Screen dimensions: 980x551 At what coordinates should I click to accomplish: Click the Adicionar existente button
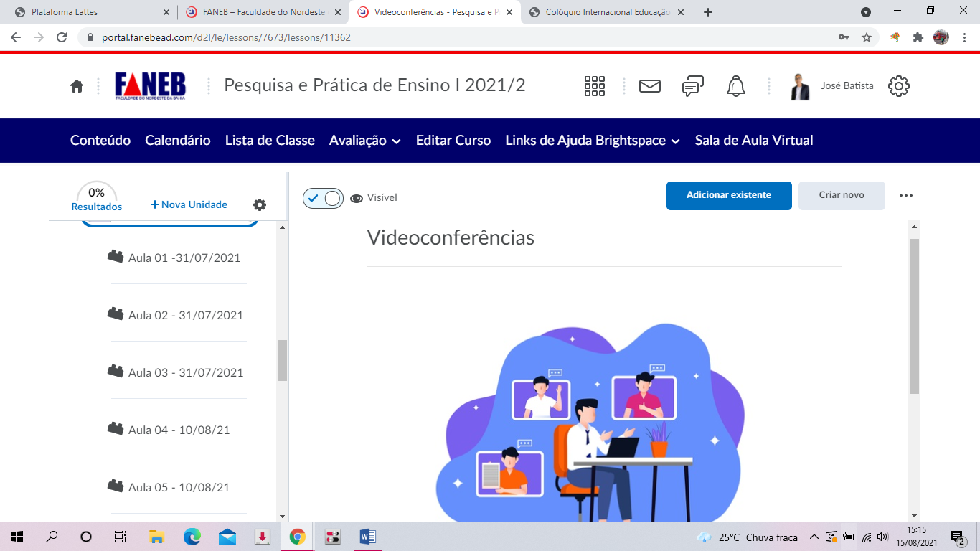(x=728, y=195)
